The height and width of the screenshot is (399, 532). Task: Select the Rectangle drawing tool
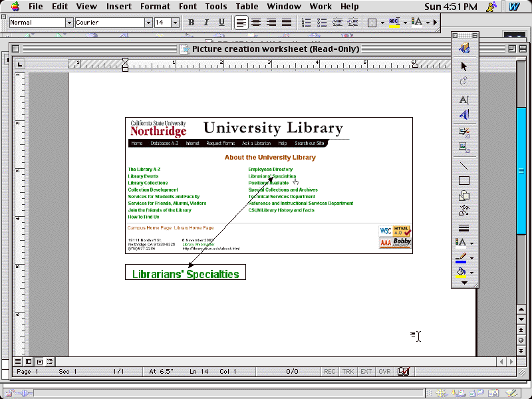pos(464,181)
